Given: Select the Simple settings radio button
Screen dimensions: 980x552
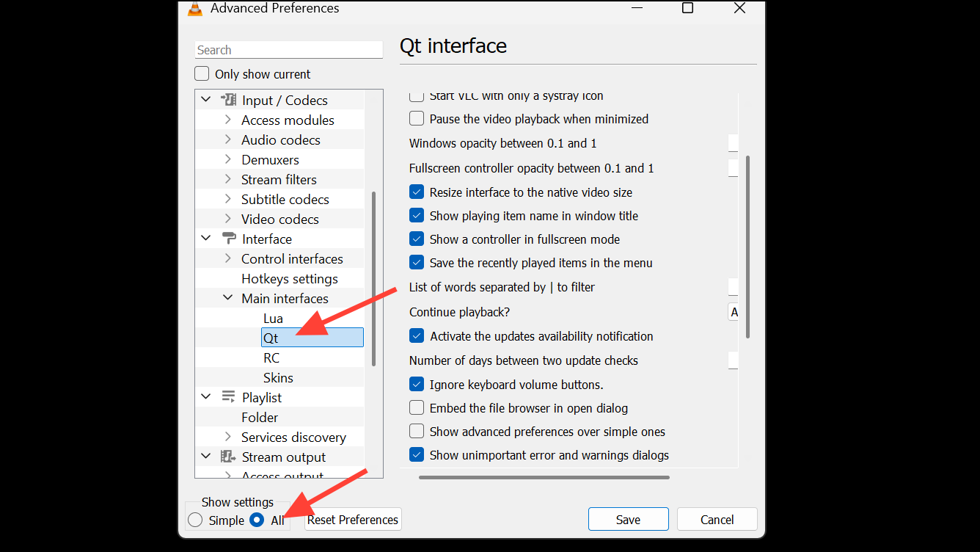Looking at the screenshot, I should 194,519.
